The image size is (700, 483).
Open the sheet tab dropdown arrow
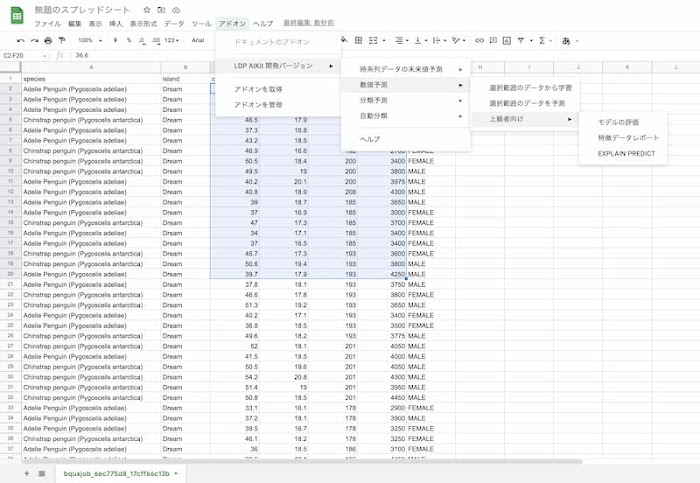click(176, 474)
